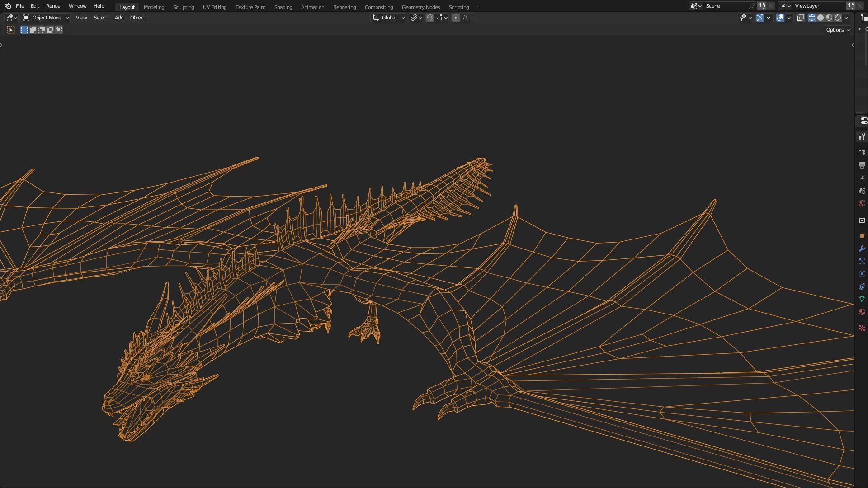Image resolution: width=868 pixels, height=488 pixels.
Task: Open the File menu
Action: pos(20,6)
